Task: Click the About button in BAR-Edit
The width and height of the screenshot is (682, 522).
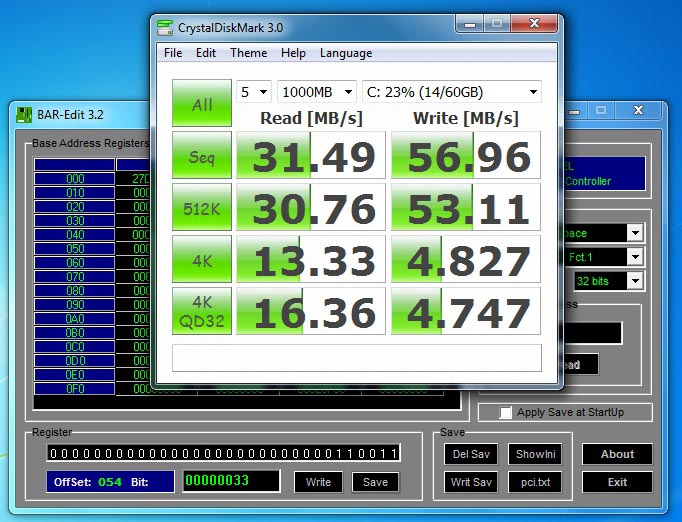Action: [617, 454]
